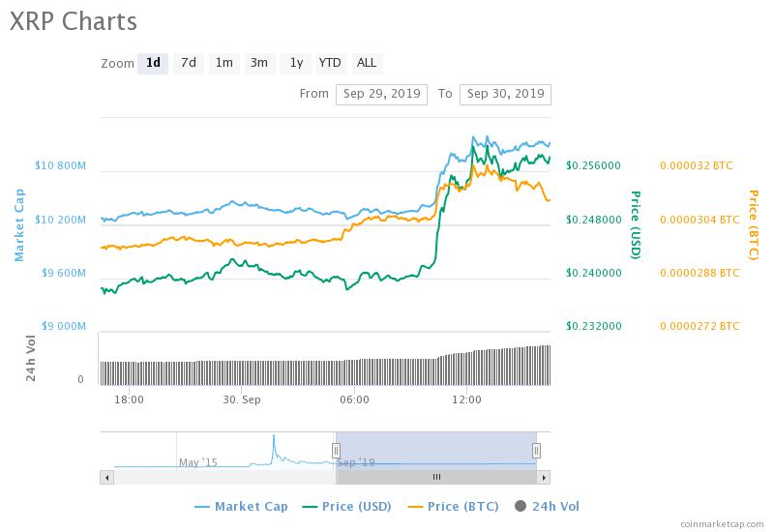Select the 1d zoom range
The image size is (774, 532).
coord(153,63)
